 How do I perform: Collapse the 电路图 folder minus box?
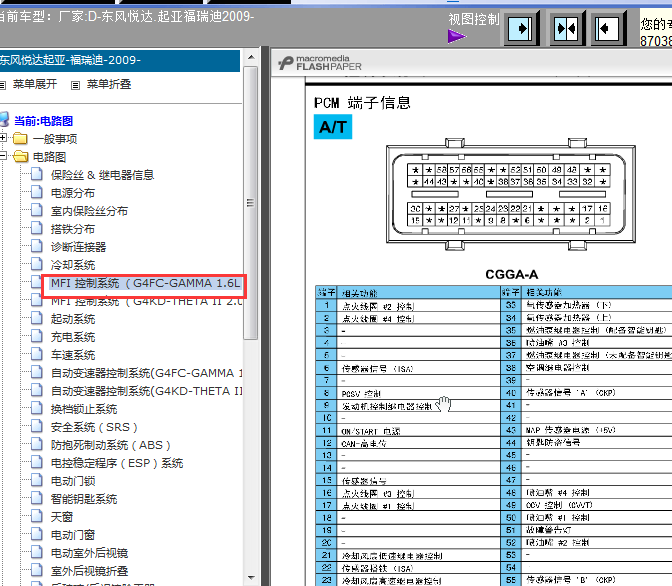tap(3, 156)
